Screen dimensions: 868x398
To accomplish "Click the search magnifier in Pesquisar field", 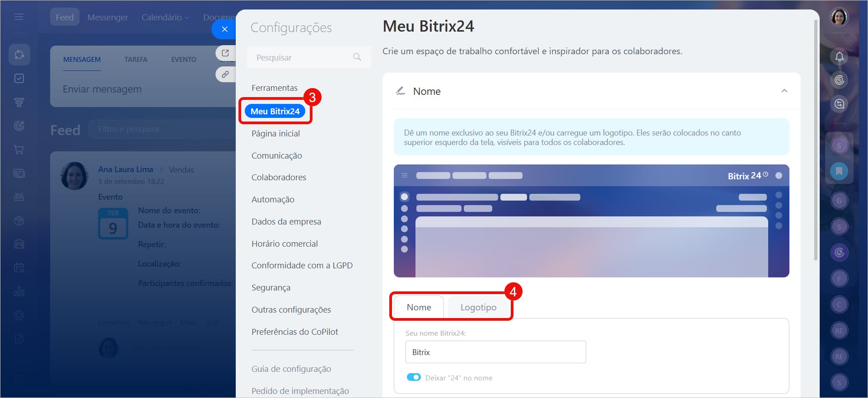I will click(x=357, y=57).
